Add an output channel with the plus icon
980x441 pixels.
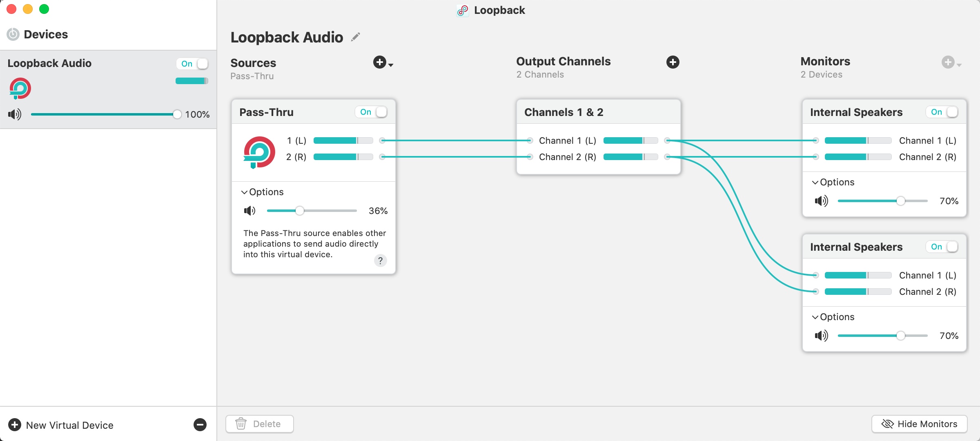673,62
